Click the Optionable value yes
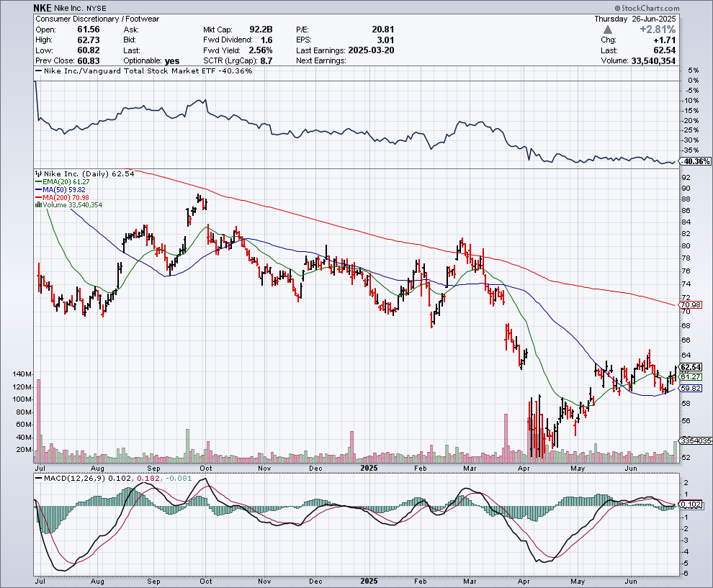 172,61
